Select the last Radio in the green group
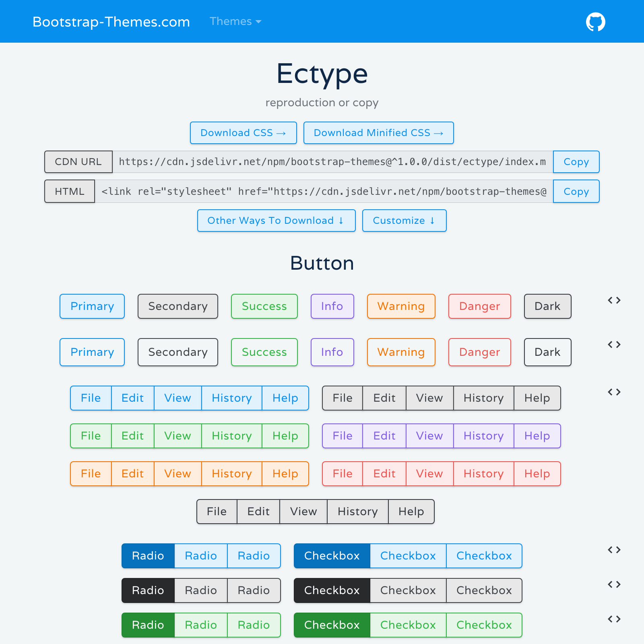The image size is (644, 644). click(254, 625)
